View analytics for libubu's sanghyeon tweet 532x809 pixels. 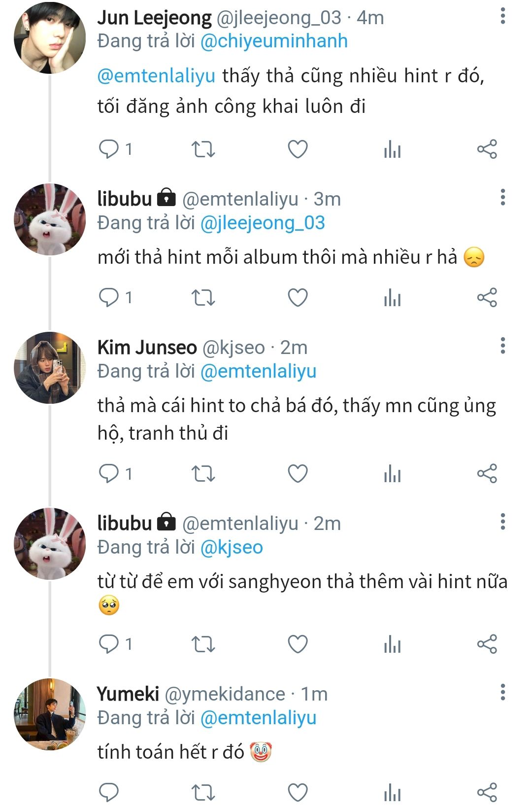pos(392,644)
